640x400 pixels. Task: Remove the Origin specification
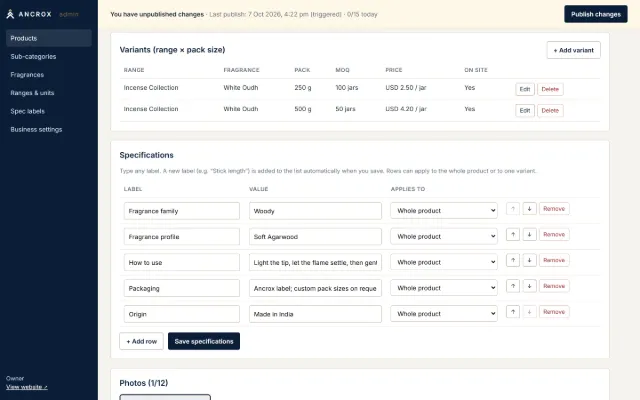click(554, 312)
